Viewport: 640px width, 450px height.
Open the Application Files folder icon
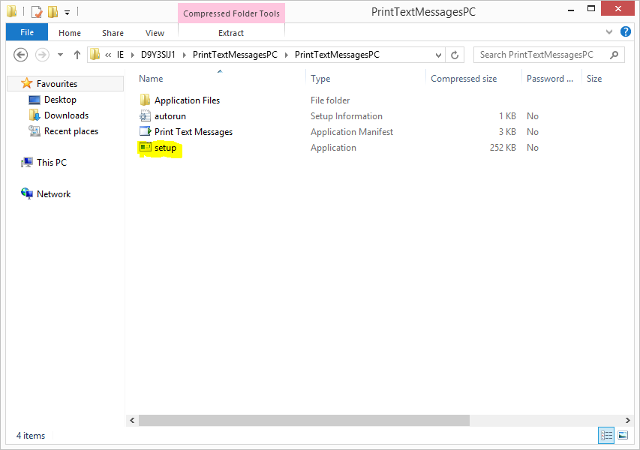(x=145, y=100)
